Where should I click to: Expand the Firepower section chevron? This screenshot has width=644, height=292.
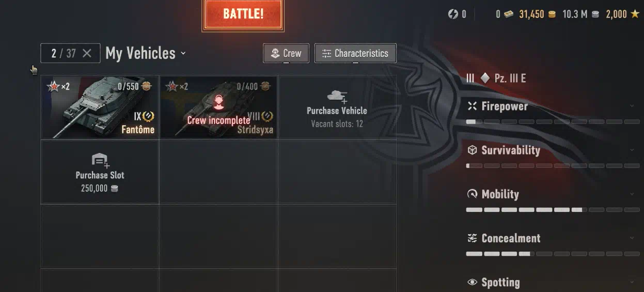coord(632,106)
